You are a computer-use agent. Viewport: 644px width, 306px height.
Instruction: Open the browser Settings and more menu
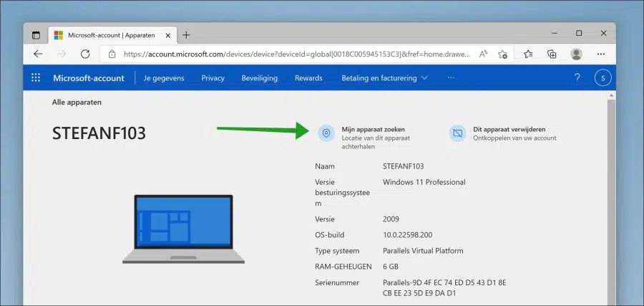[601, 54]
